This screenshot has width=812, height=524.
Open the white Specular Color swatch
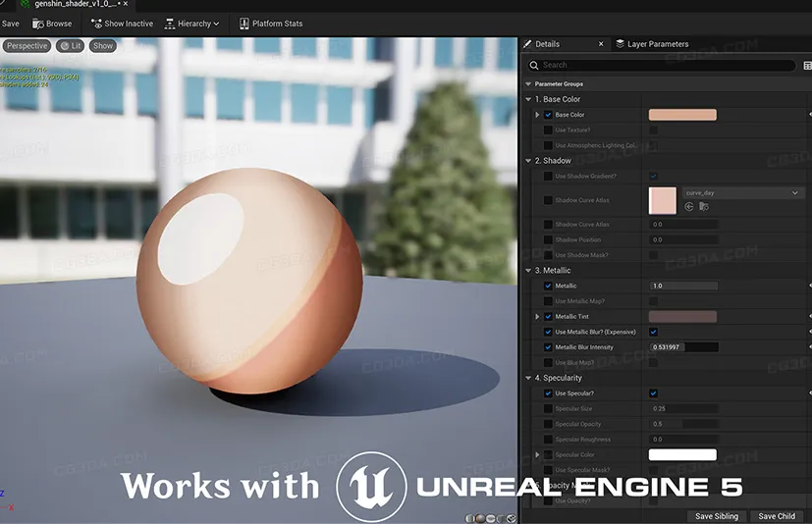click(682, 455)
